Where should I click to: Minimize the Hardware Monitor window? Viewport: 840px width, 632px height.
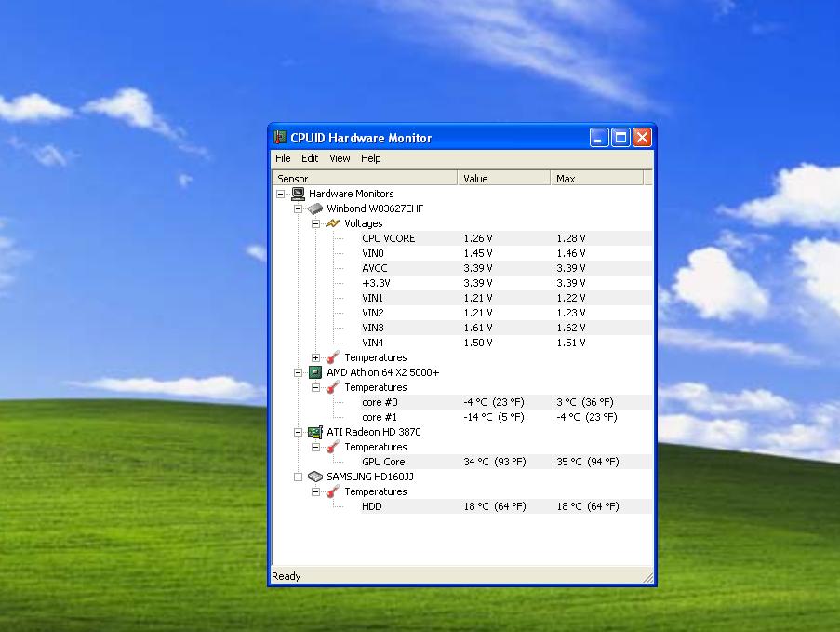(599, 138)
